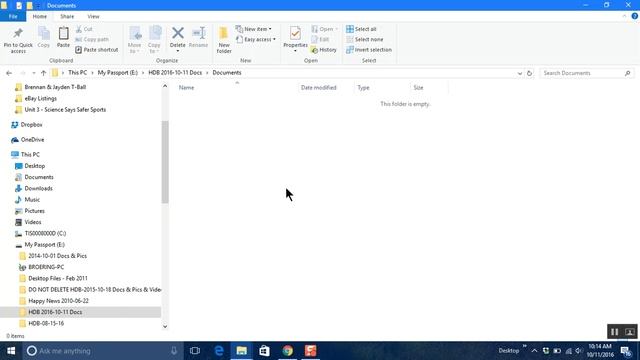Switch to the Home ribbon tab
The width and height of the screenshot is (640, 360).
pyautogui.click(x=40, y=16)
